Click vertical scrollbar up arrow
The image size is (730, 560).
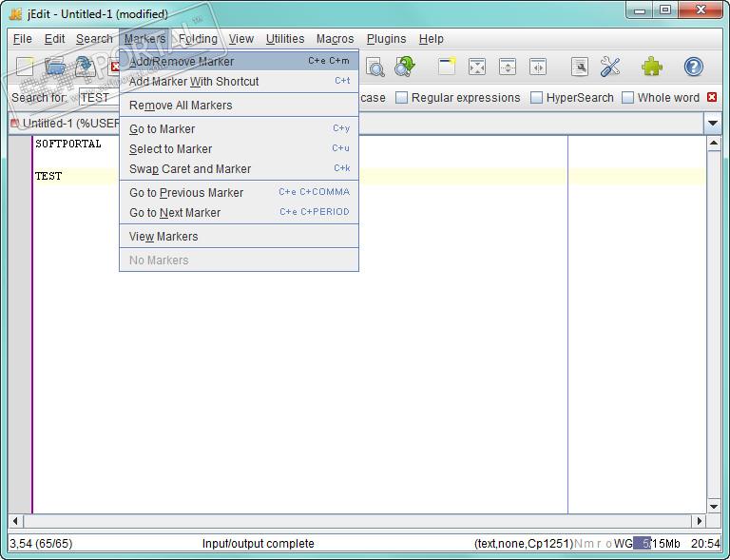(713, 144)
